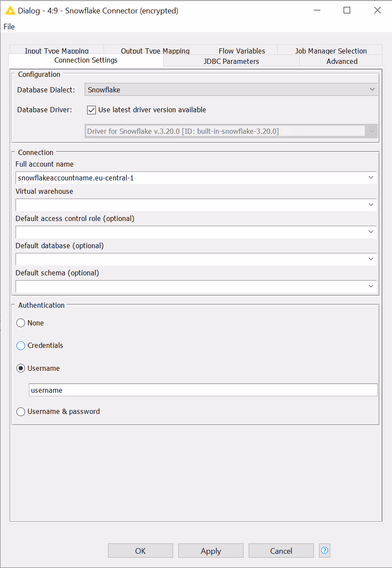Screen dimensions: 392x568
Task: Expand the Full account name dropdown
Action: [x=371, y=177]
